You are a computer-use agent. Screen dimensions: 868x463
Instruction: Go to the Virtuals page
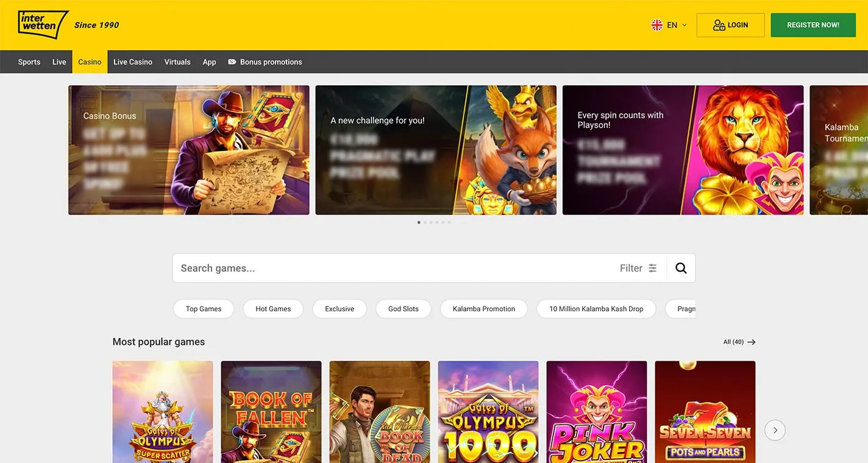pyautogui.click(x=177, y=62)
